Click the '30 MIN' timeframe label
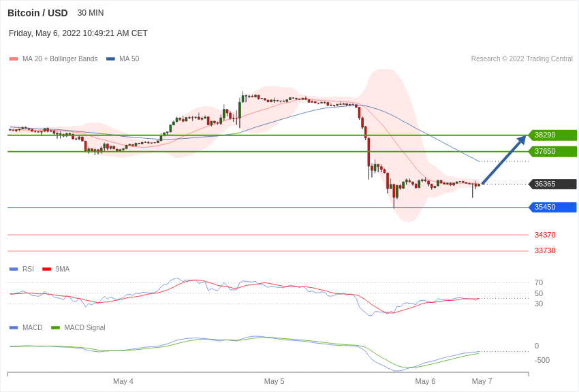Screen dimensions: 579x392 point(91,13)
